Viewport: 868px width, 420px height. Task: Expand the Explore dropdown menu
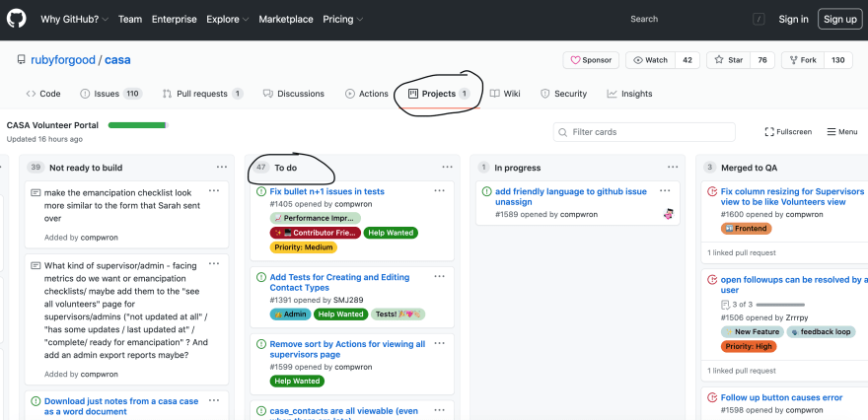click(x=228, y=19)
